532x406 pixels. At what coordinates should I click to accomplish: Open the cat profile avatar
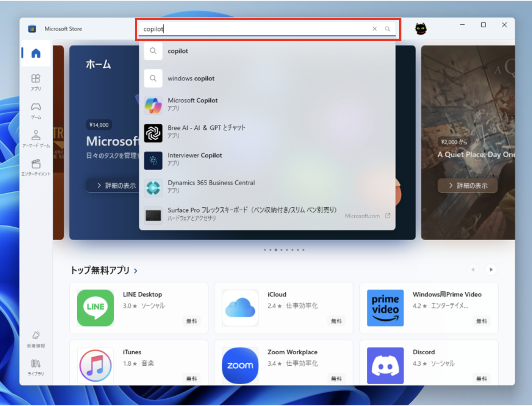(421, 29)
